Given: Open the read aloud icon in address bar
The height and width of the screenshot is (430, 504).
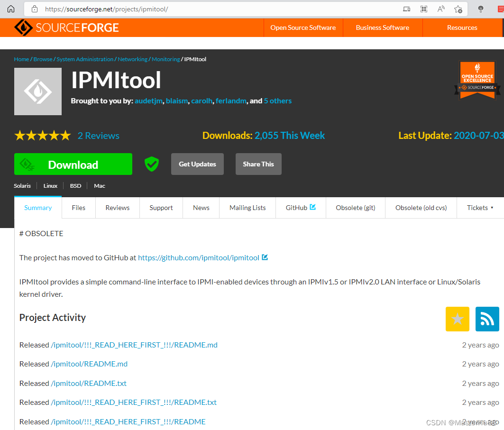Looking at the screenshot, I should 441,9.
